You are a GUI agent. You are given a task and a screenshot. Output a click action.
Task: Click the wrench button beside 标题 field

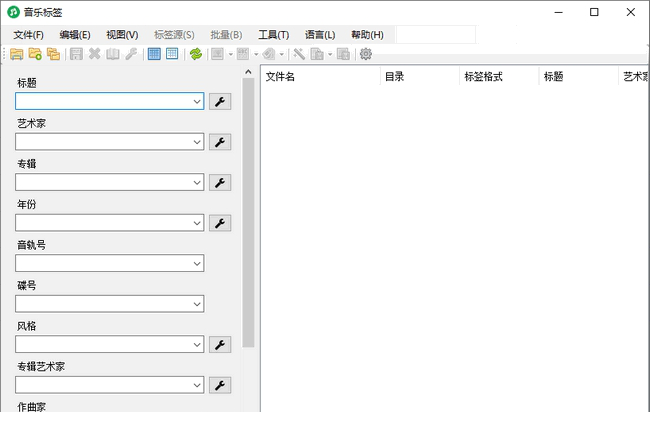coord(219,101)
